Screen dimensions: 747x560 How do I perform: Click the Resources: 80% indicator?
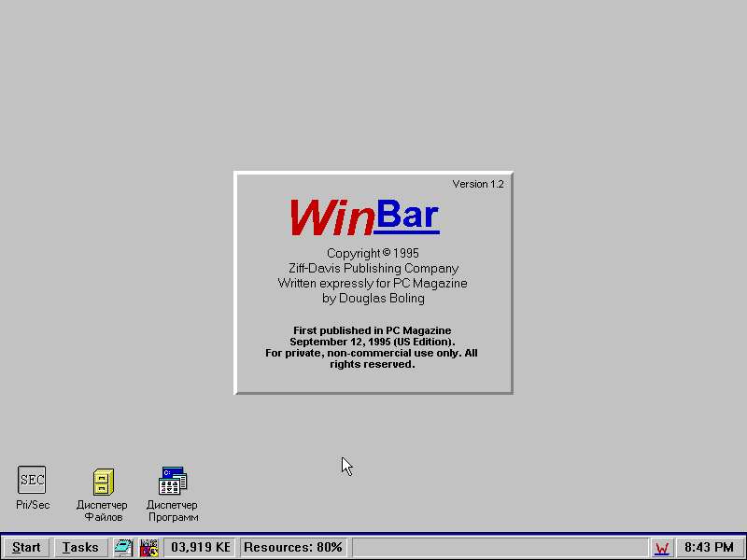(293, 548)
